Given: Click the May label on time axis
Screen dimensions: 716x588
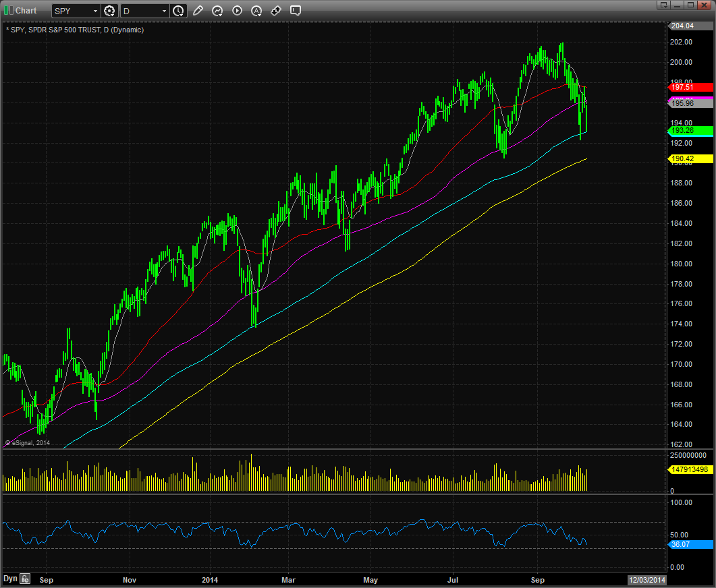Looking at the screenshot, I should (370, 580).
